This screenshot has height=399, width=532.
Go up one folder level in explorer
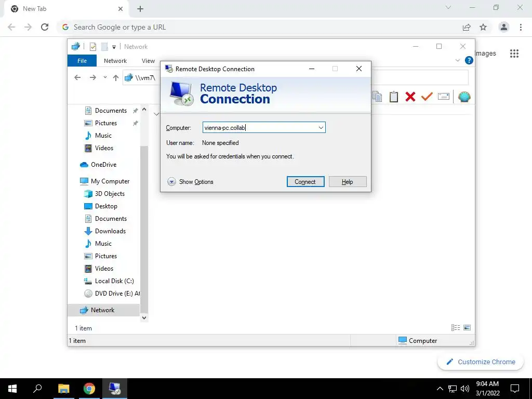(x=116, y=78)
